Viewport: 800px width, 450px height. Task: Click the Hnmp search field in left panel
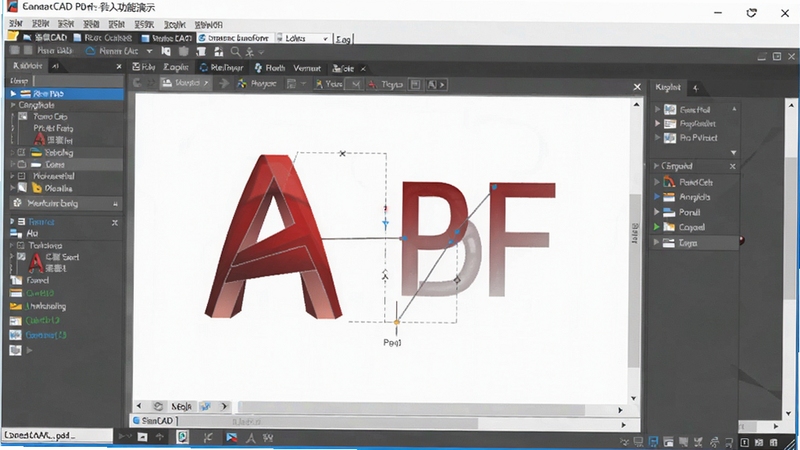click(79, 81)
